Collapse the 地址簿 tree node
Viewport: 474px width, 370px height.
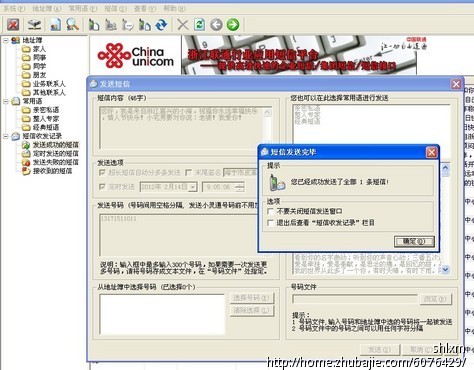tap(6, 40)
